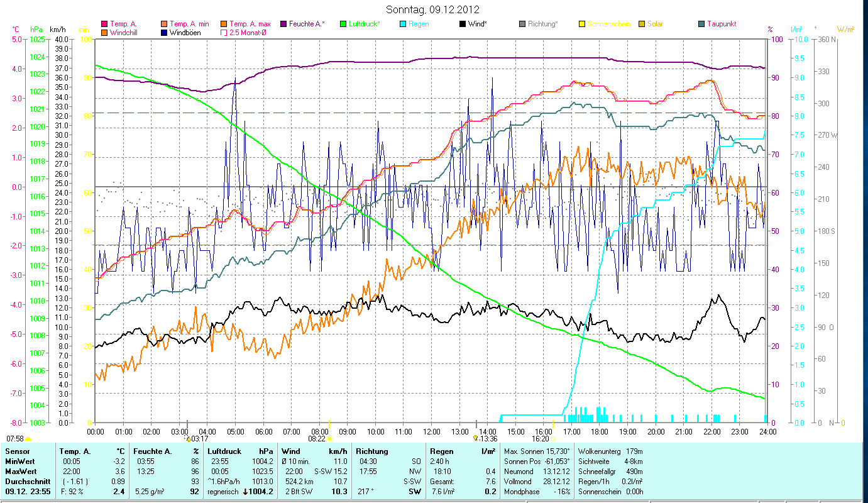Click the gray Richtung* legend swatch
Screen dimensions: 868x503
[522, 24]
